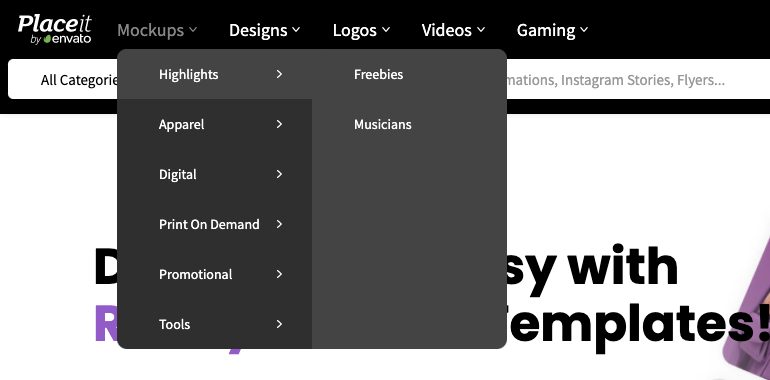
Task: Expand the Highlights submenu chevron arrow
Action: [x=279, y=74]
